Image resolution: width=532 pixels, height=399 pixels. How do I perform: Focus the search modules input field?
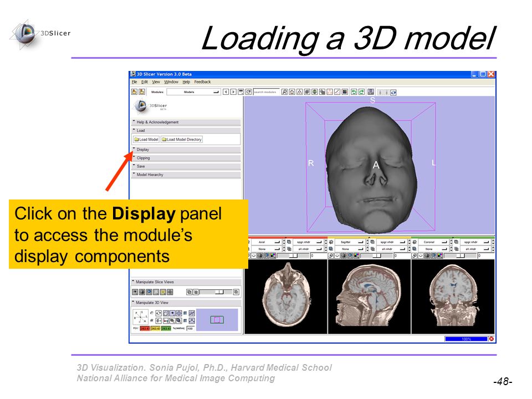click(x=266, y=92)
